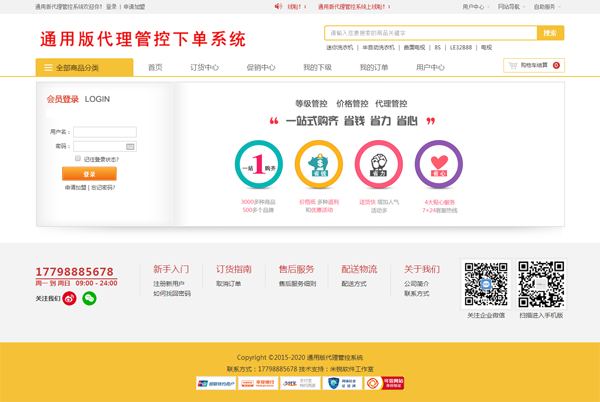Click the red announcement text in top bar
This screenshot has height=402, width=600.
354,7
